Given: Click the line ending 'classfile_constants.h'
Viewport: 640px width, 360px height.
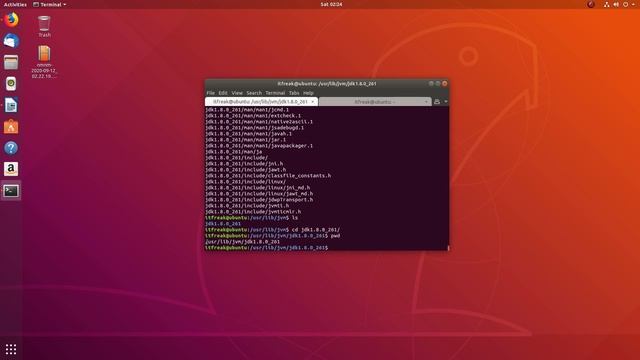Looking at the screenshot, I should 268,176.
